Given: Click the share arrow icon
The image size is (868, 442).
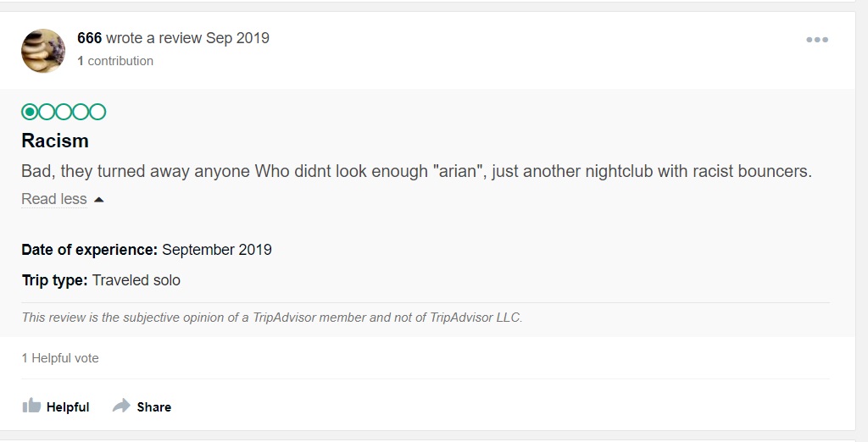Looking at the screenshot, I should pos(122,406).
